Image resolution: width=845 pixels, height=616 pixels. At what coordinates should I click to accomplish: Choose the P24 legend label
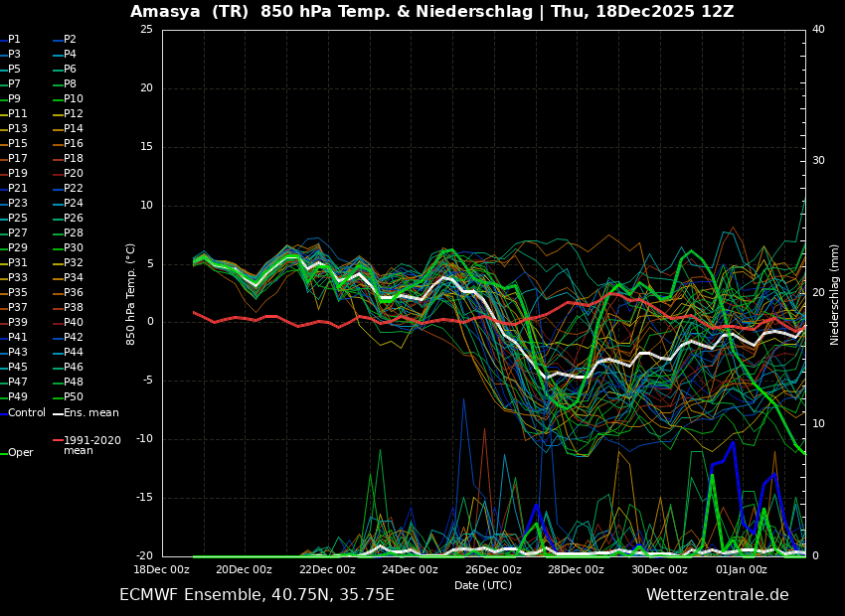(x=74, y=203)
